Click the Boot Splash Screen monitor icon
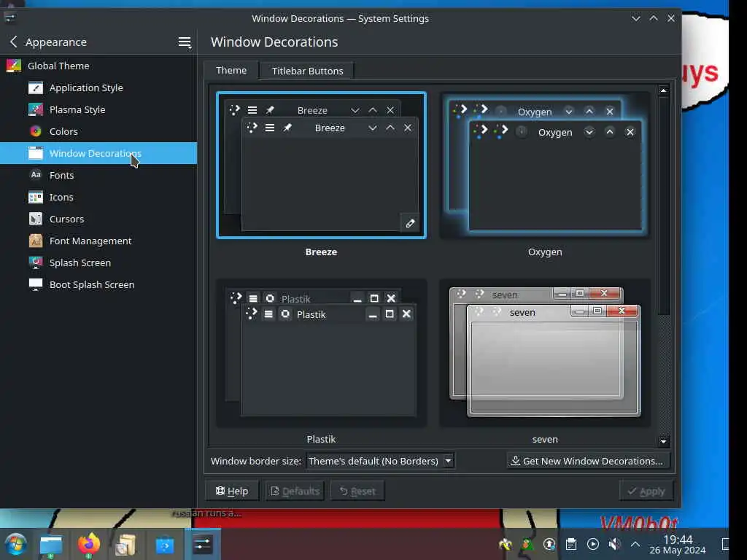 click(x=36, y=285)
